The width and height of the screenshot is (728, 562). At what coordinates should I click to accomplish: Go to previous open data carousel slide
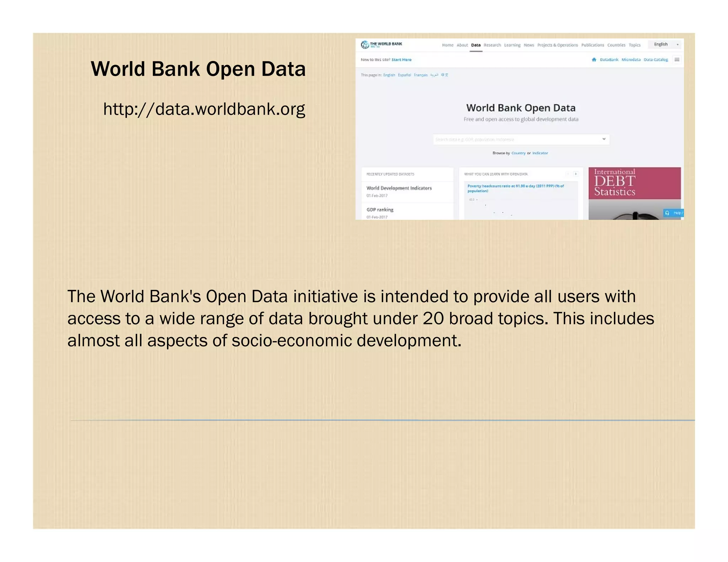(568, 174)
